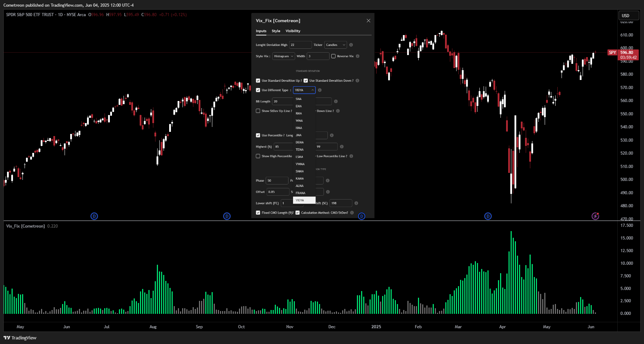Screen dimensions: 644x344
Task: Uncheck Calculation Method CMO/StDev checkbox
Action: 298,213
